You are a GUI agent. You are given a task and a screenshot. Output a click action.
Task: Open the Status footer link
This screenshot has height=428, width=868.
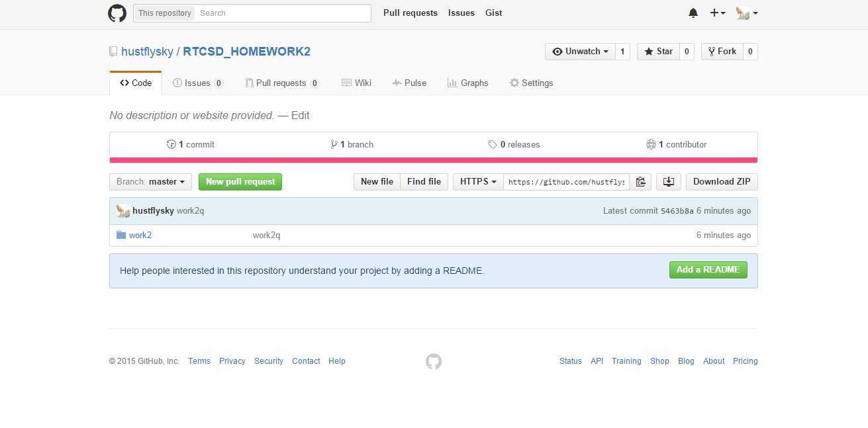(571, 361)
